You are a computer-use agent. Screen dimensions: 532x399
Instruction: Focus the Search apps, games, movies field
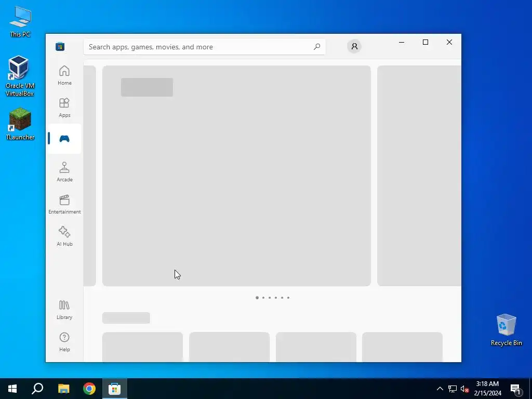[205, 47]
